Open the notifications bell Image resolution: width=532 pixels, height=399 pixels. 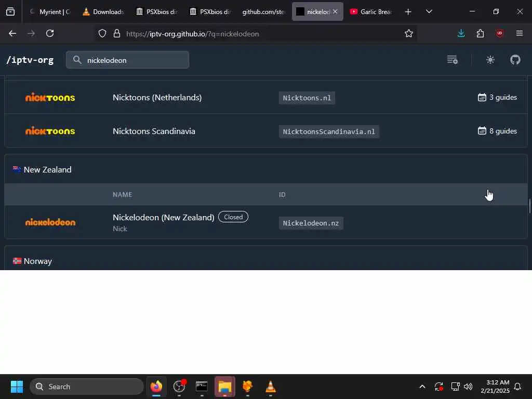tap(518, 387)
